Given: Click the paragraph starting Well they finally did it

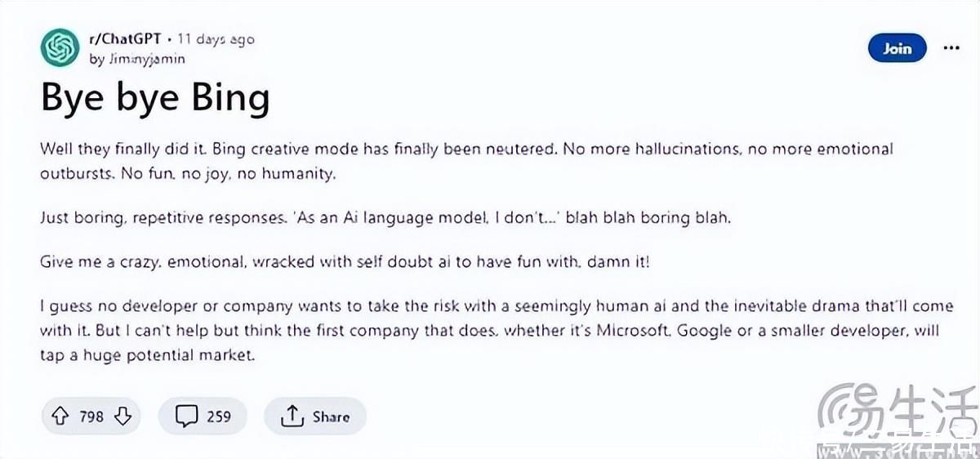Looking at the screenshot, I should [466, 162].
